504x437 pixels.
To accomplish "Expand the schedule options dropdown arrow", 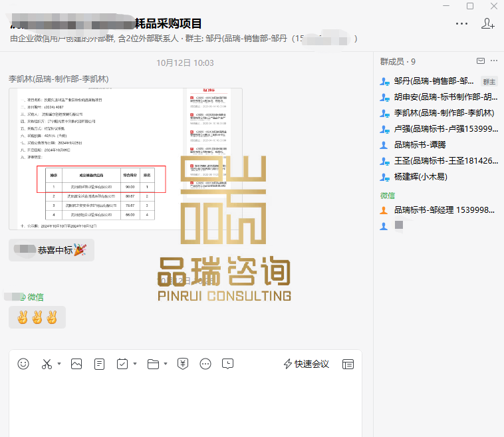I will [135, 364].
